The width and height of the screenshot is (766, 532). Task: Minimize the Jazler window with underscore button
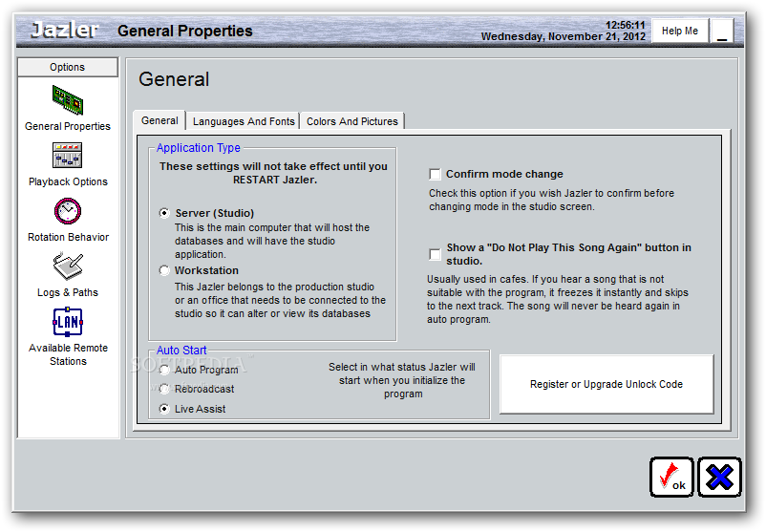tap(722, 31)
